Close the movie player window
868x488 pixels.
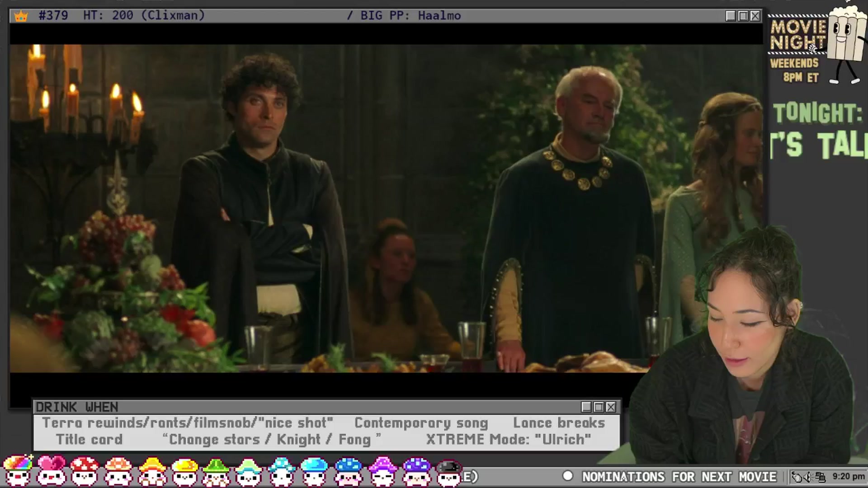(755, 16)
